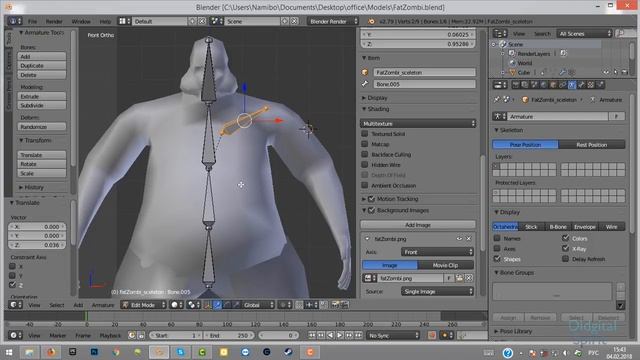This screenshot has height=360, width=640.
Task: Click the Timeline editor type icon
Action: pyautogui.click(x=15, y=336)
